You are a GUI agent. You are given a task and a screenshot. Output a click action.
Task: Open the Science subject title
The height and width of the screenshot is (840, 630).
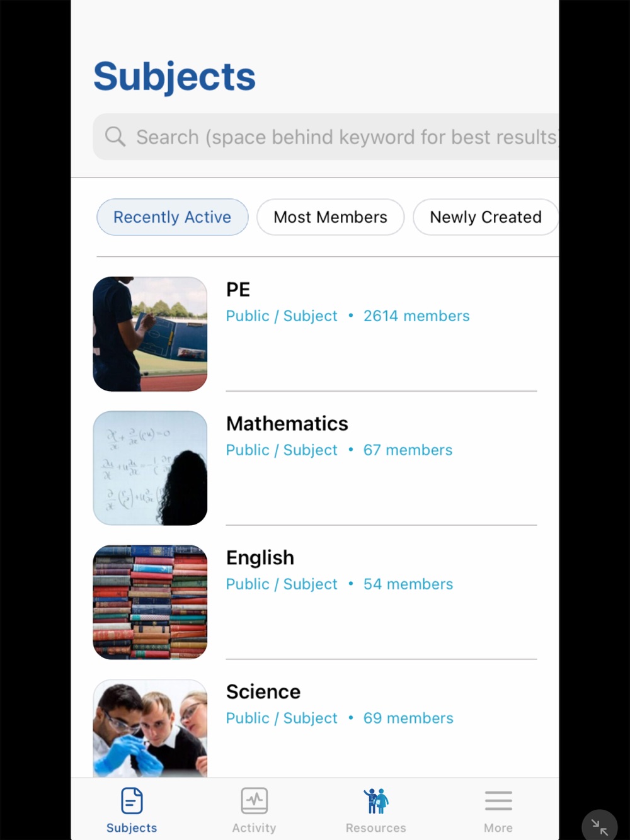click(263, 692)
